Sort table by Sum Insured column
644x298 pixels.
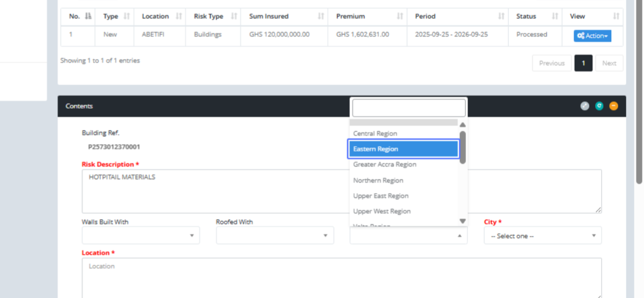pos(284,17)
